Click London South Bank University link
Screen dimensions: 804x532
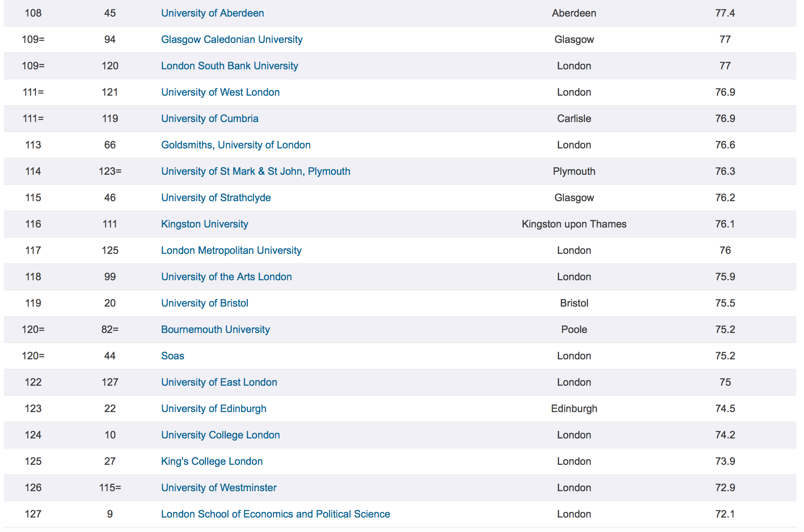point(230,66)
